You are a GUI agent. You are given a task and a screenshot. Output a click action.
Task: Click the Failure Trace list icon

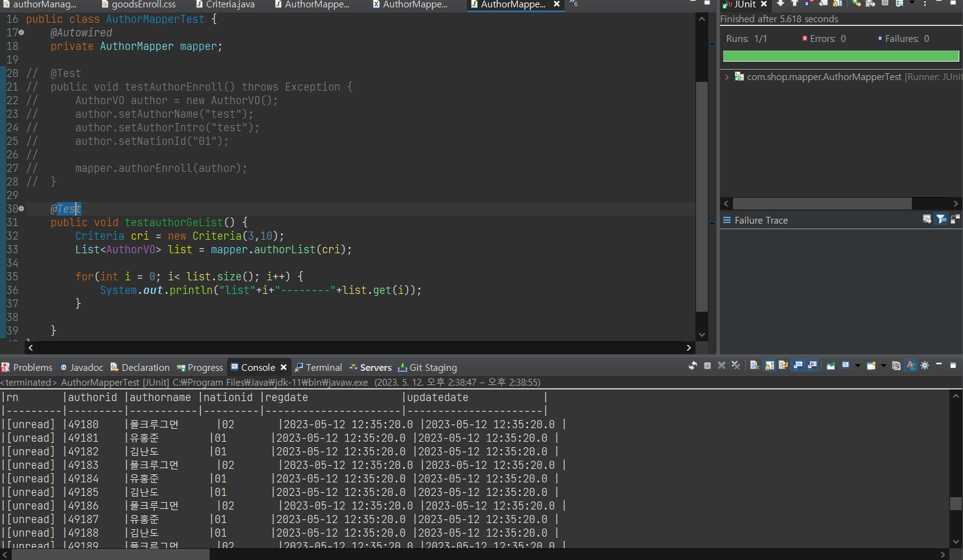(727, 220)
